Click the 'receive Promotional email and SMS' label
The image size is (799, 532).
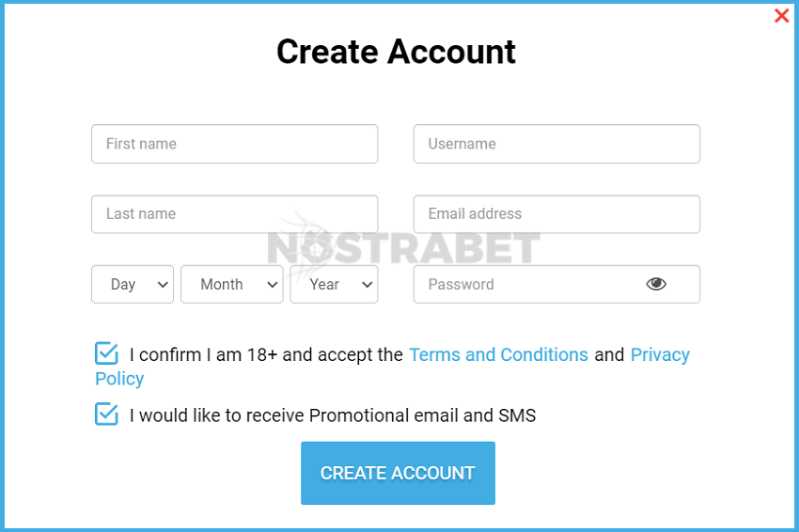[333, 415]
